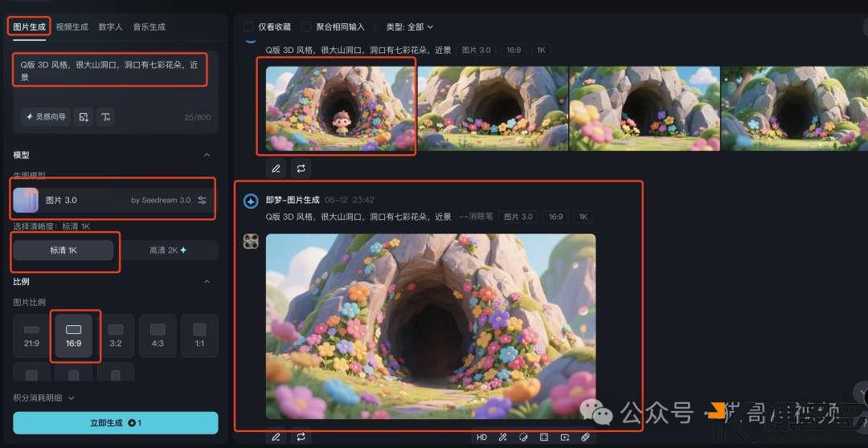
Task: Enable the 仅看收藏 checkbox
Action: (249, 27)
